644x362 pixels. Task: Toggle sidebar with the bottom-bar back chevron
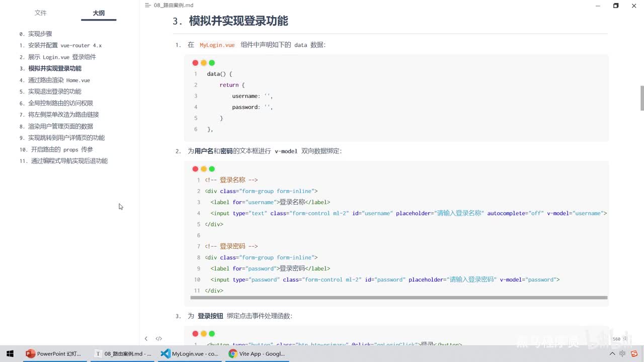146,339
